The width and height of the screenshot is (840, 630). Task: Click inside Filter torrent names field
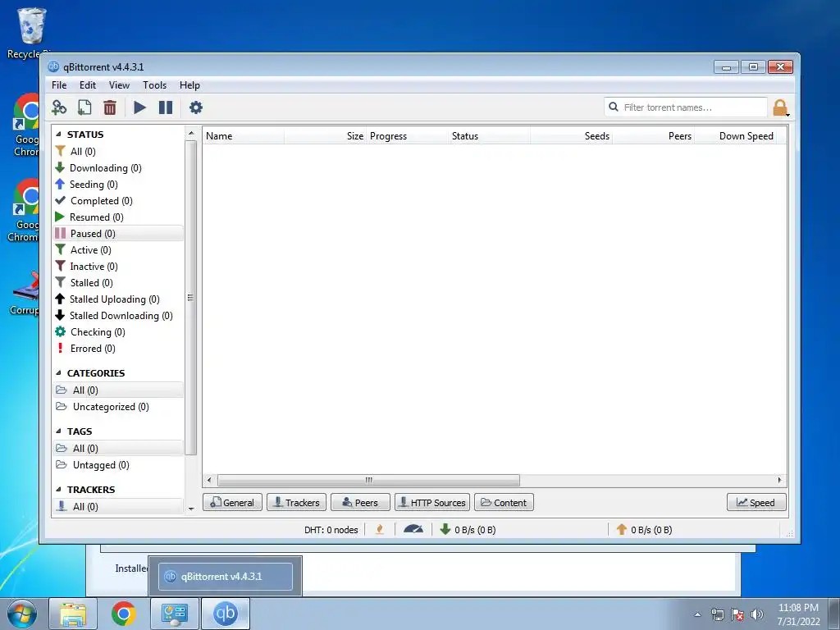tap(686, 107)
